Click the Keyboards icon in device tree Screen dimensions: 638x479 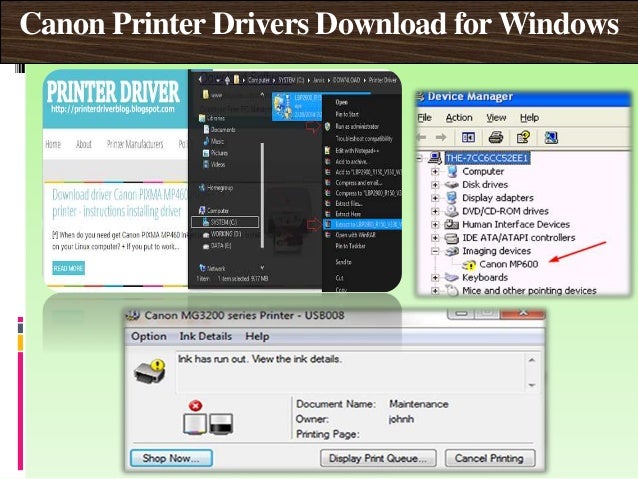click(x=452, y=278)
